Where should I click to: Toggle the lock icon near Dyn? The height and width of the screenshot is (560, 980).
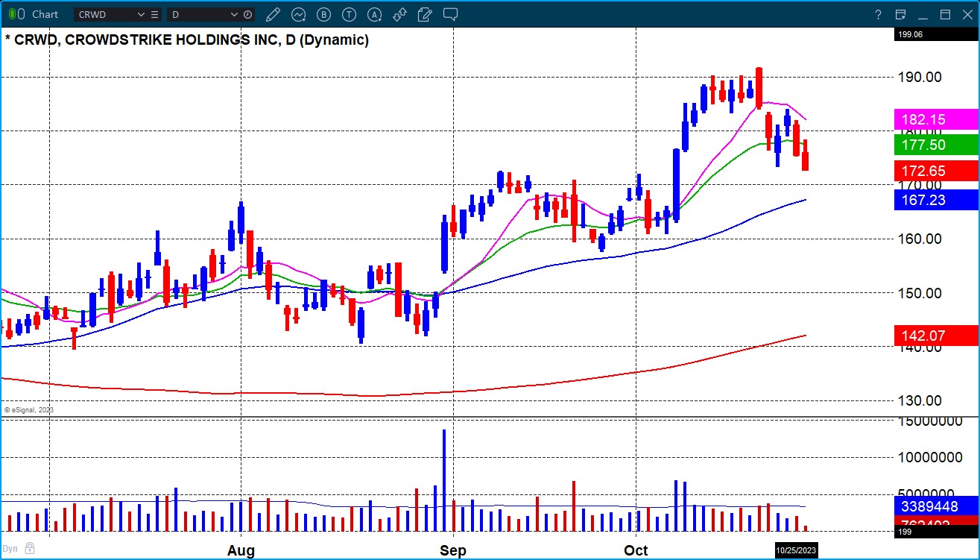coord(29,548)
